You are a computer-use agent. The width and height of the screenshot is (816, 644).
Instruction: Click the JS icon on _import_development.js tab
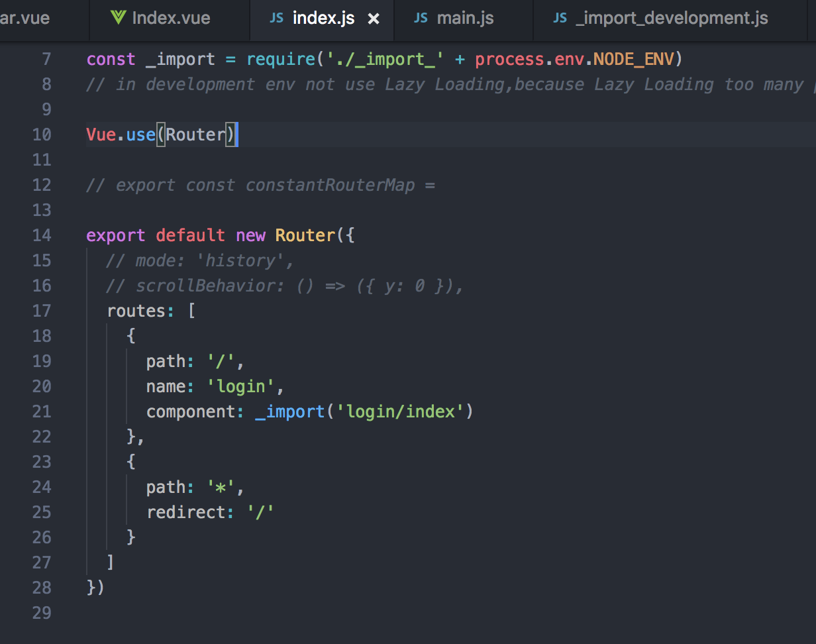point(562,18)
